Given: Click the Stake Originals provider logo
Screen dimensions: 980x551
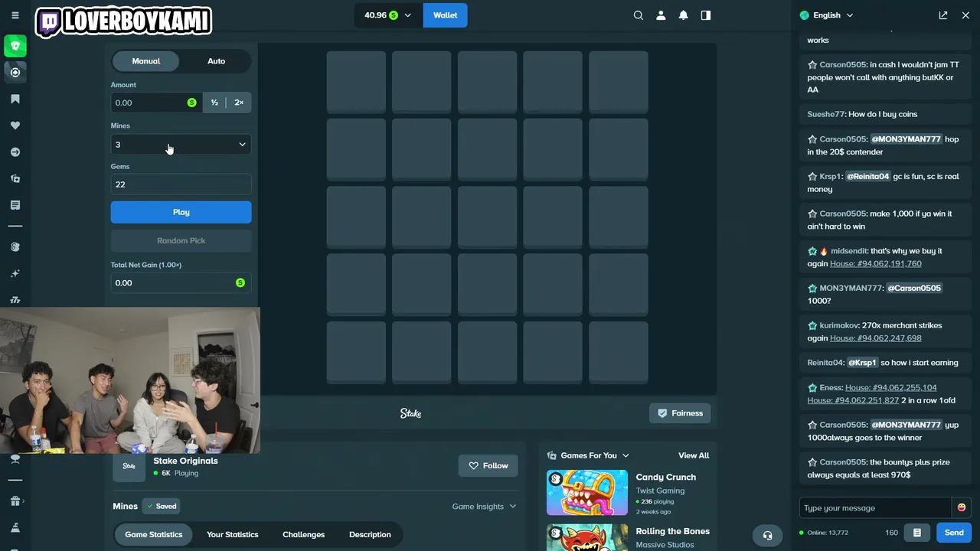Looking at the screenshot, I should point(129,466).
